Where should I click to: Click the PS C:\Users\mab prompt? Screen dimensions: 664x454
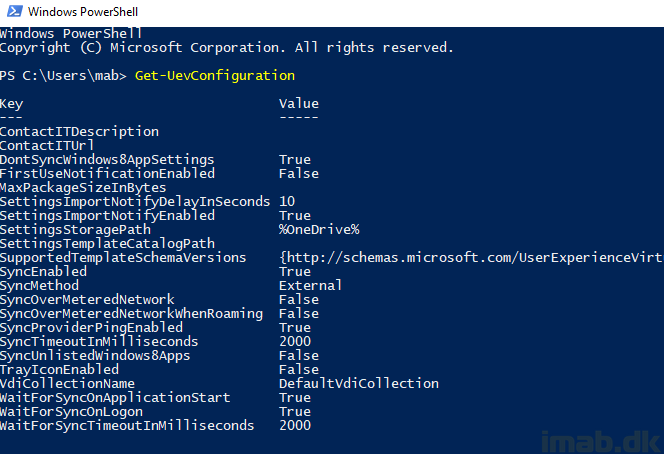[x=63, y=76]
